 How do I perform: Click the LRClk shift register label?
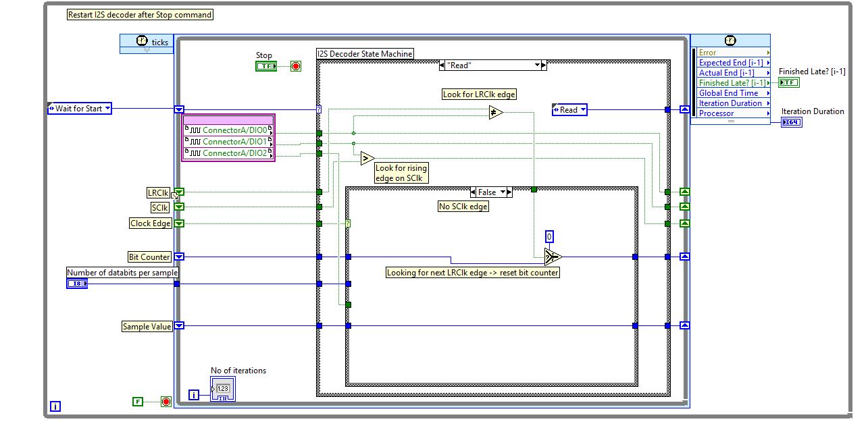(158, 192)
